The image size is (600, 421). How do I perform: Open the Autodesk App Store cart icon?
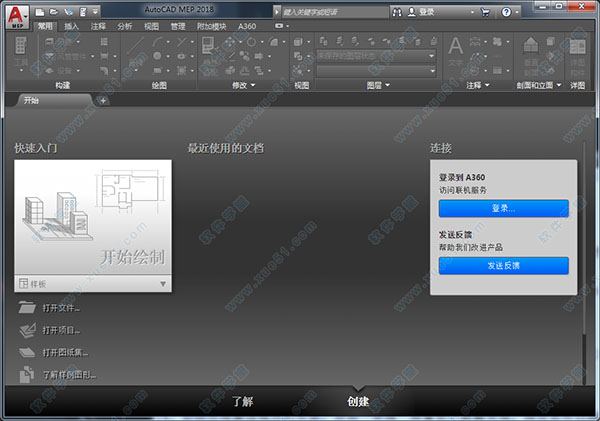tap(485, 12)
